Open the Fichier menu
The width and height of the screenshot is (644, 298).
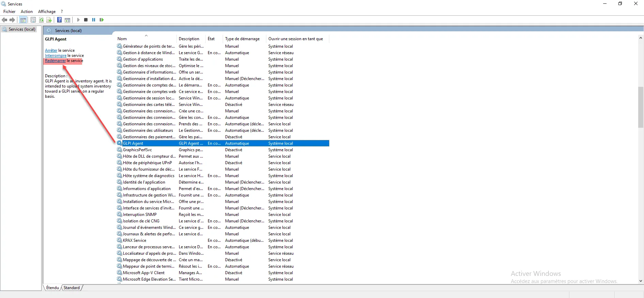[9, 12]
